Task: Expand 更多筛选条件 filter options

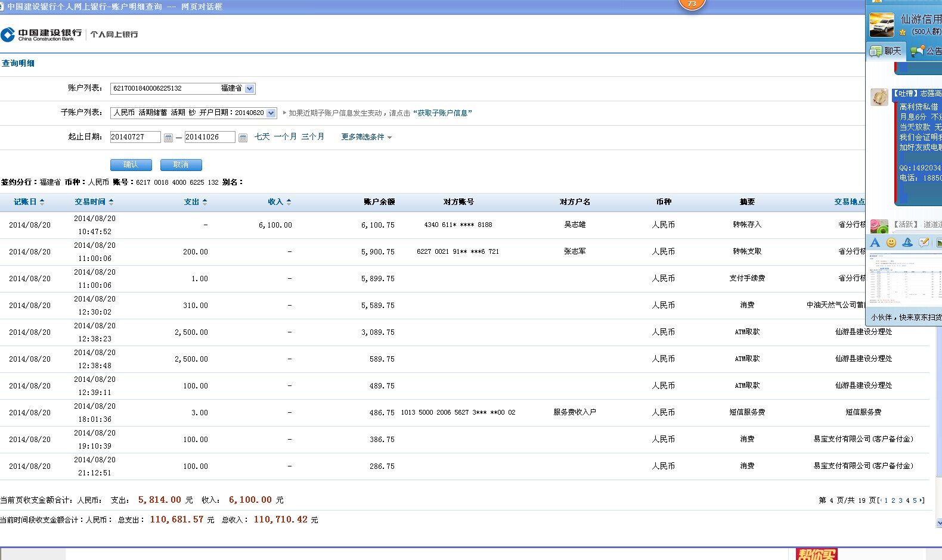Action: pyautogui.click(x=366, y=137)
